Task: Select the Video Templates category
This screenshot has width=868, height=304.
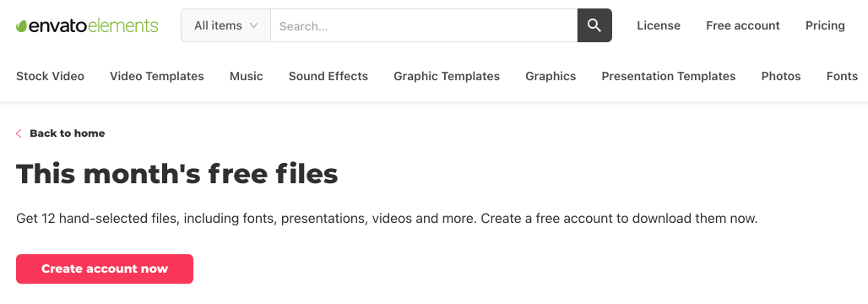Action: [x=157, y=76]
